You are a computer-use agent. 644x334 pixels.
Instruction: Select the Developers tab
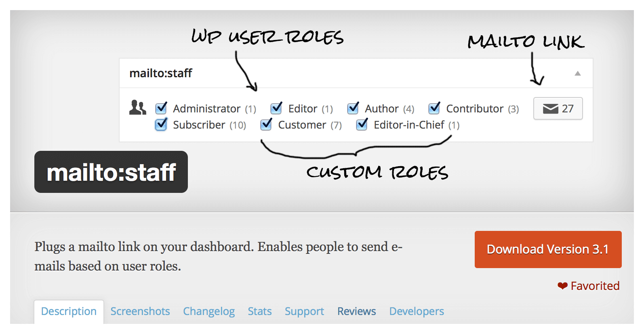pos(417,311)
